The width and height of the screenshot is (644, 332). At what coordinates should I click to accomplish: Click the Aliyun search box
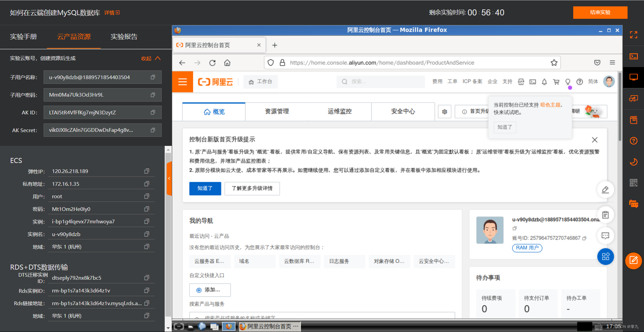point(381,81)
